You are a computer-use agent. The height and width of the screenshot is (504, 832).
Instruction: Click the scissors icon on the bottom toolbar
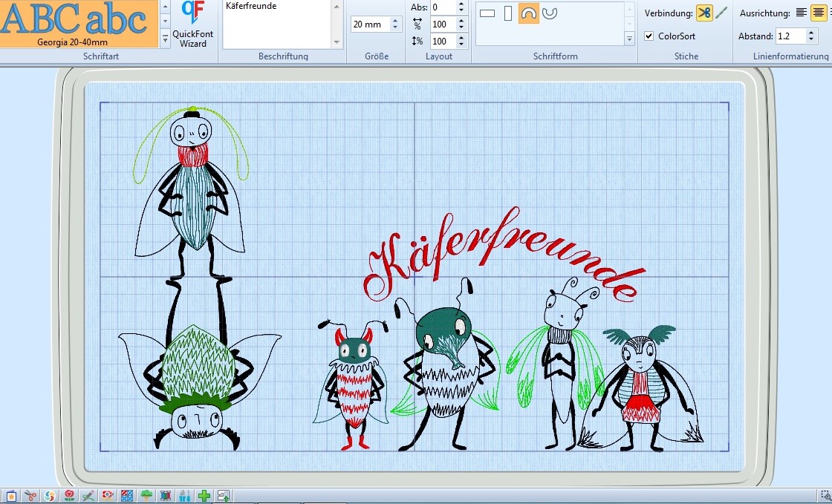pos(31,495)
